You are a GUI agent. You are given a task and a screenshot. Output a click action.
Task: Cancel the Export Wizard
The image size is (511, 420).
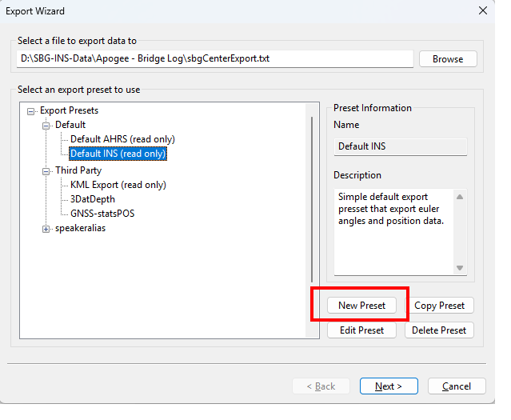pos(457,386)
